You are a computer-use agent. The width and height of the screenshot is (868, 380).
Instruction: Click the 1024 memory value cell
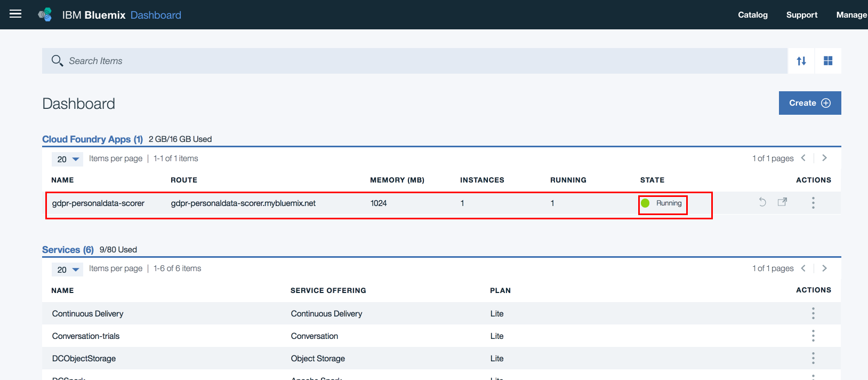point(379,203)
